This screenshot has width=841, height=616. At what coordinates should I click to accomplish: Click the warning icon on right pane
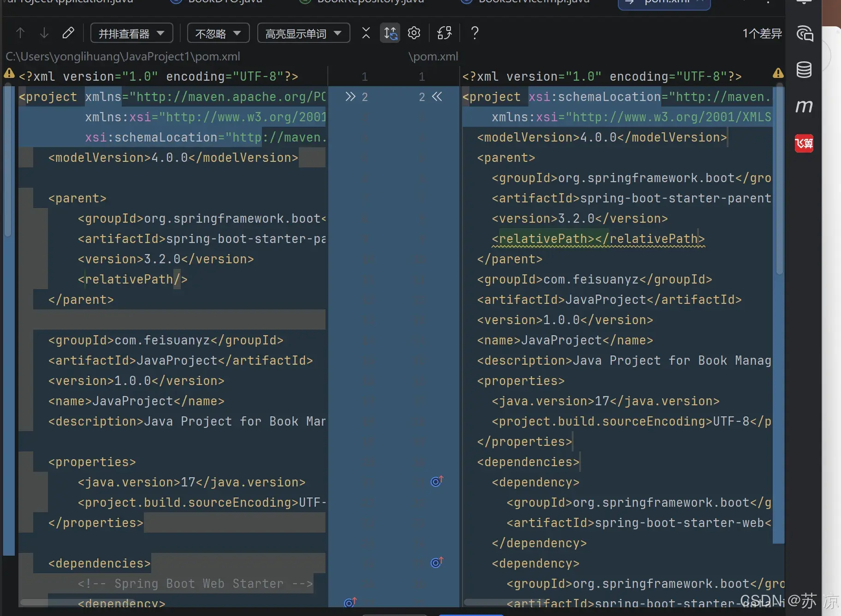click(778, 73)
